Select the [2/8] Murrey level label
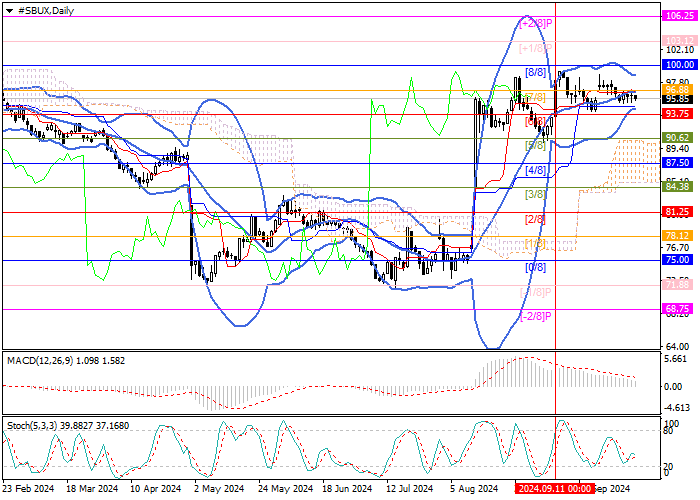 [x=535, y=220]
